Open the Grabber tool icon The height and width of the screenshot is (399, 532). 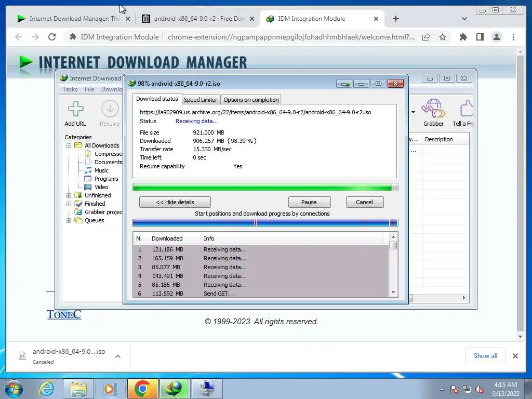pyautogui.click(x=433, y=113)
